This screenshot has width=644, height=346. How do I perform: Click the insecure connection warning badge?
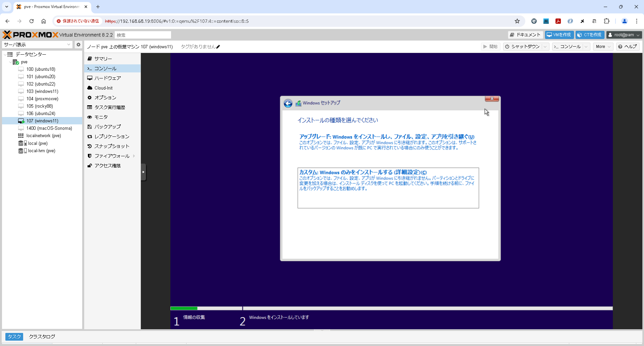[x=78, y=21]
